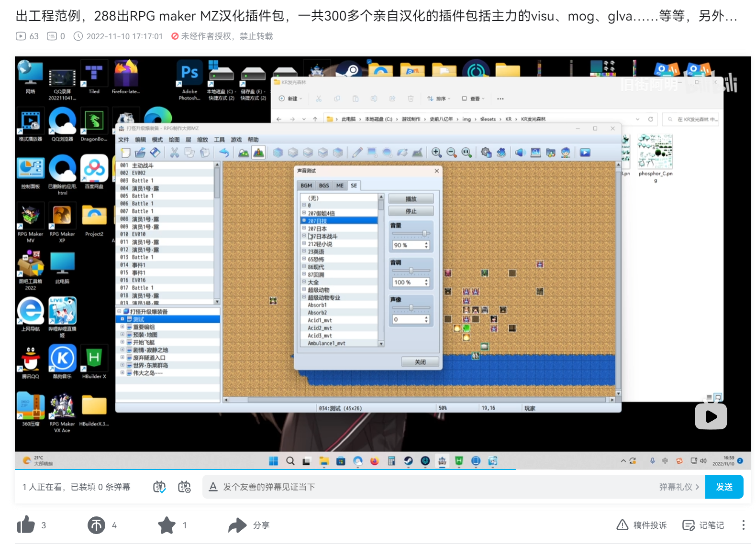Open danmaku settings icon beside toggle

184,487
